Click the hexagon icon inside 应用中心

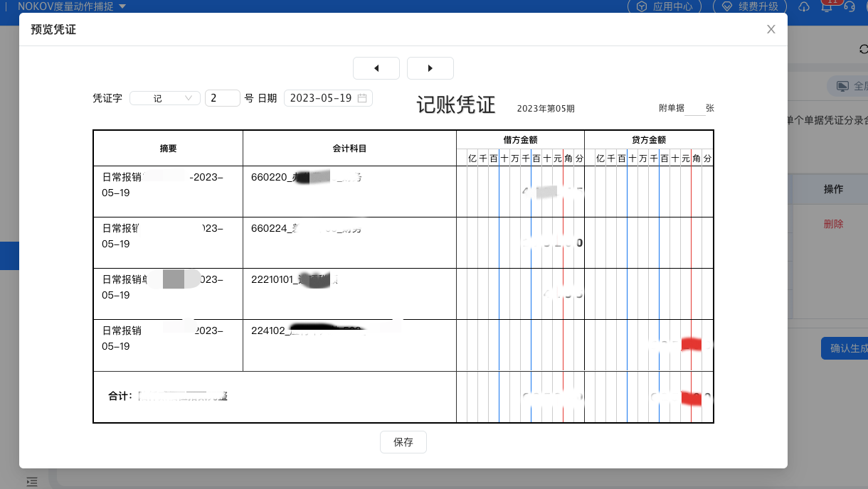click(x=641, y=6)
